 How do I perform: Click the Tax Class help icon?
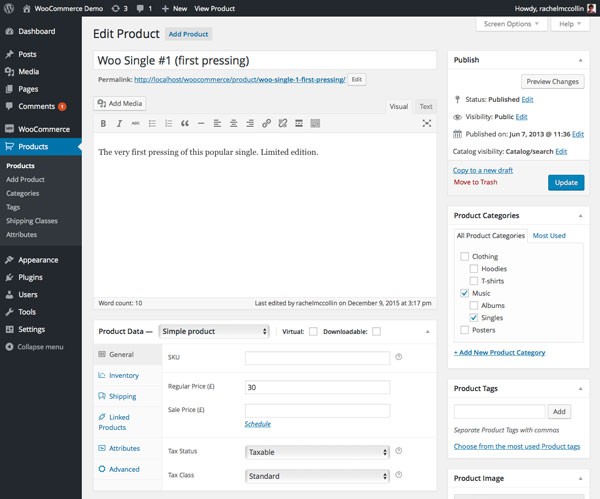click(398, 475)
